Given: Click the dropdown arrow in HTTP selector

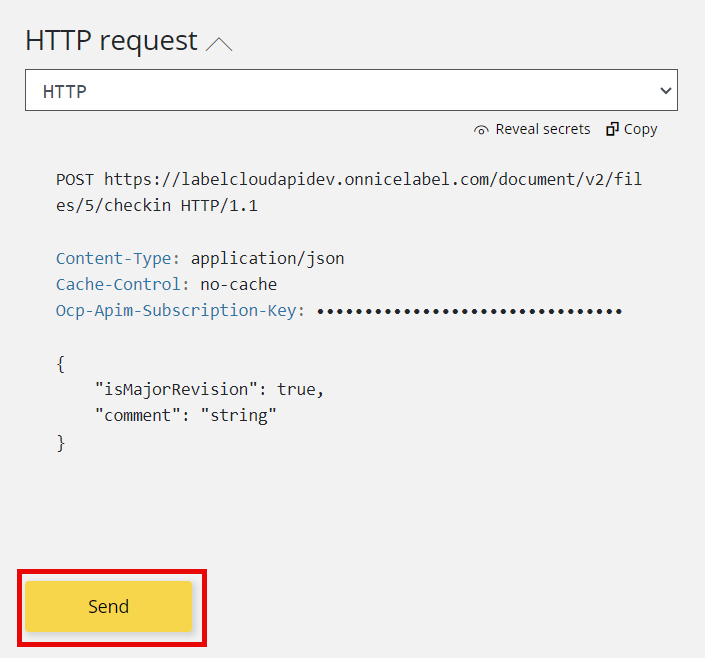Looking at the screenshot, I should click(666, 91).
